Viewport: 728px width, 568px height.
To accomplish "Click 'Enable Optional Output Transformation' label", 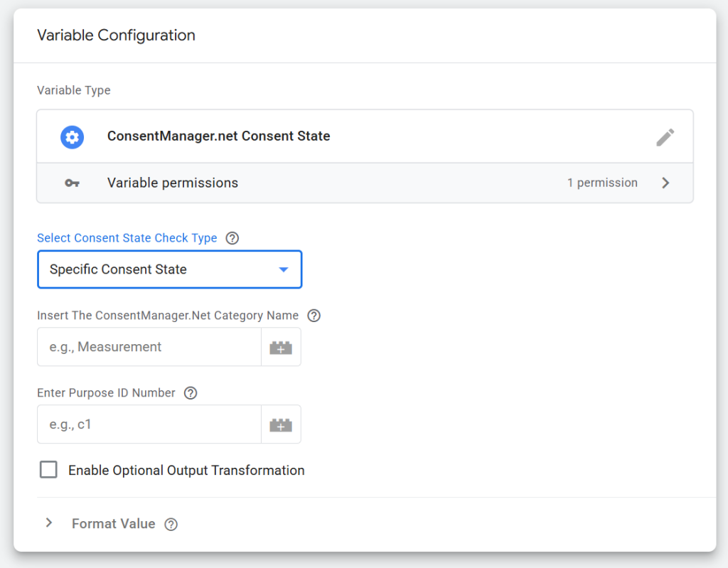I will [186, 471].
